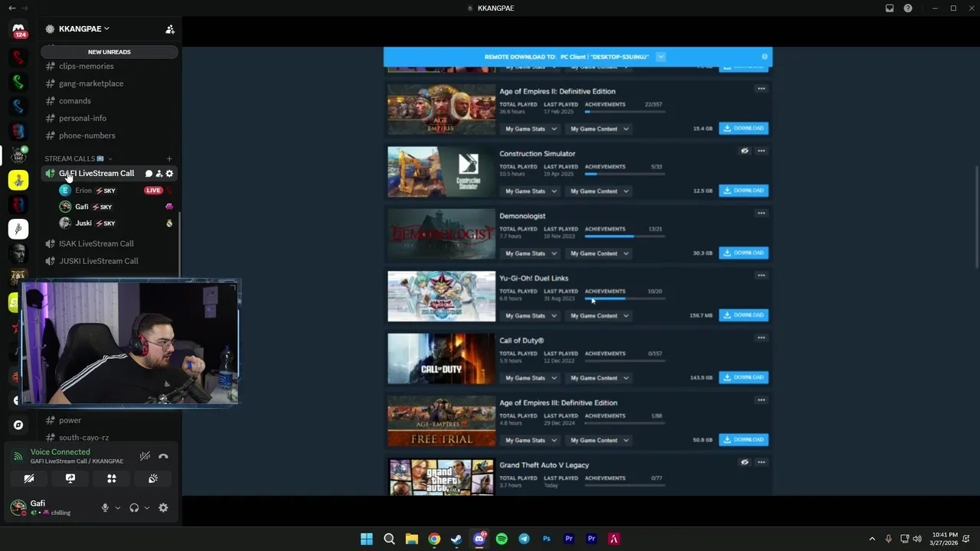Open the more options dots for Call of Duty
Viewport: 980px width, 551px height.
(761, 337)
